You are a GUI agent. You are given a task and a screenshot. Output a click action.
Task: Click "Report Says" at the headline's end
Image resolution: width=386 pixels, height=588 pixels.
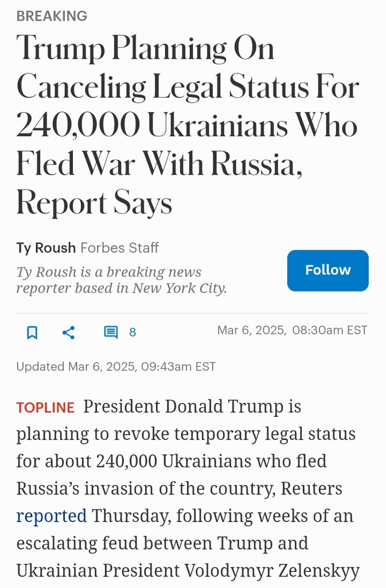pos(94,203)
